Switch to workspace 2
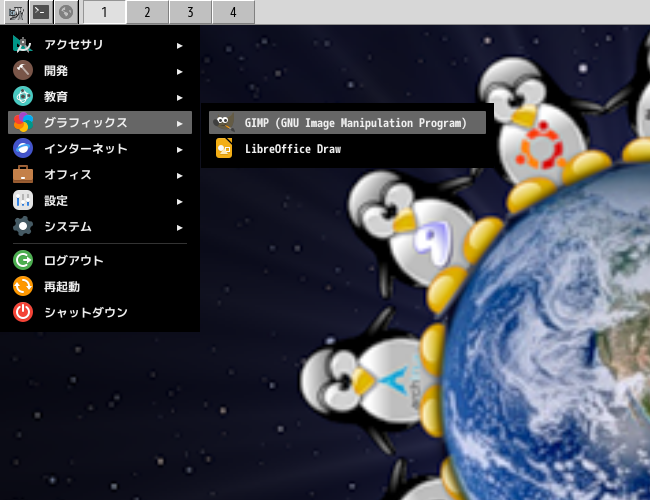This screenshot has width=650, height=500. pos(148,12)
